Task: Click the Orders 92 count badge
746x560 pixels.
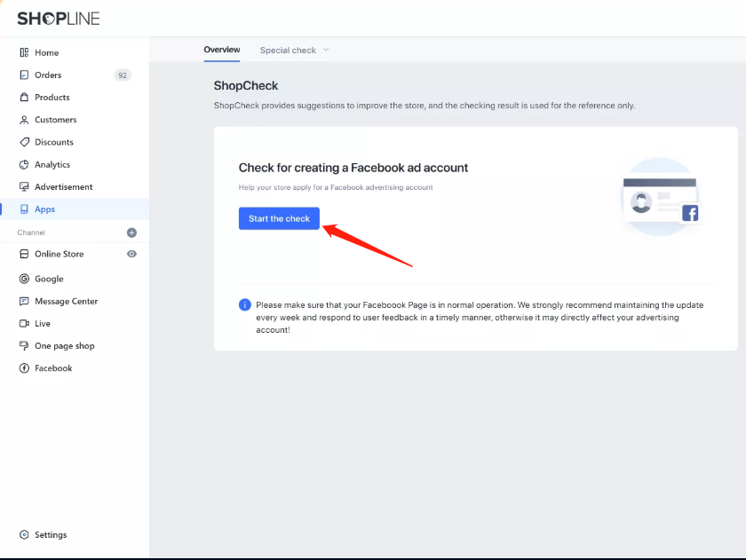Action: click(x=123, y=75)
